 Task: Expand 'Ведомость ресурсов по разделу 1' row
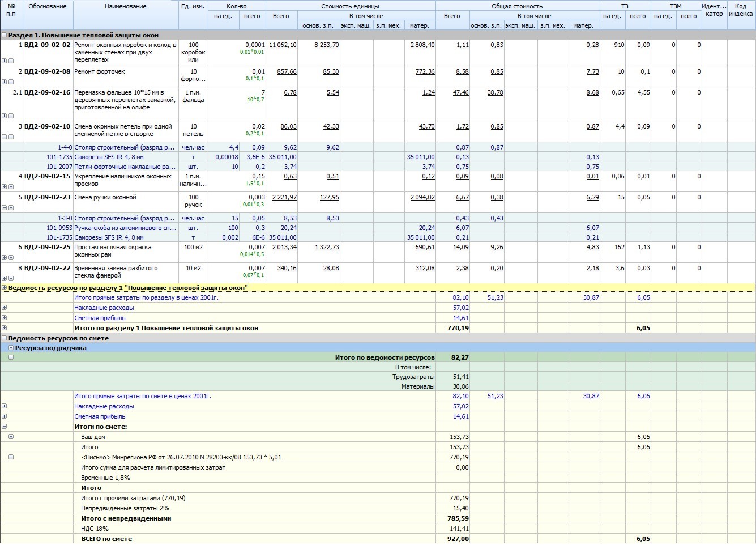(x=5, y=288)
